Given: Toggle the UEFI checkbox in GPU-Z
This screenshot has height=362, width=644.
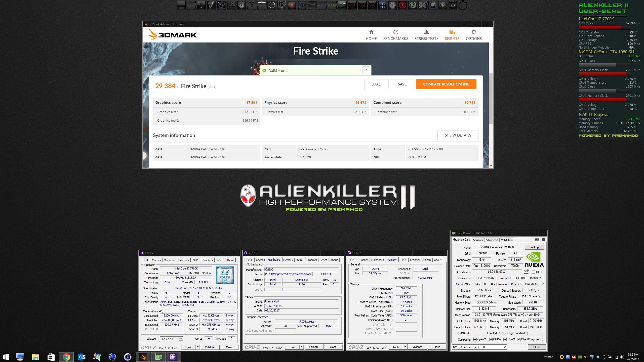Looking at the screenshot, I should pyautogui.click(x=534, y=272).
